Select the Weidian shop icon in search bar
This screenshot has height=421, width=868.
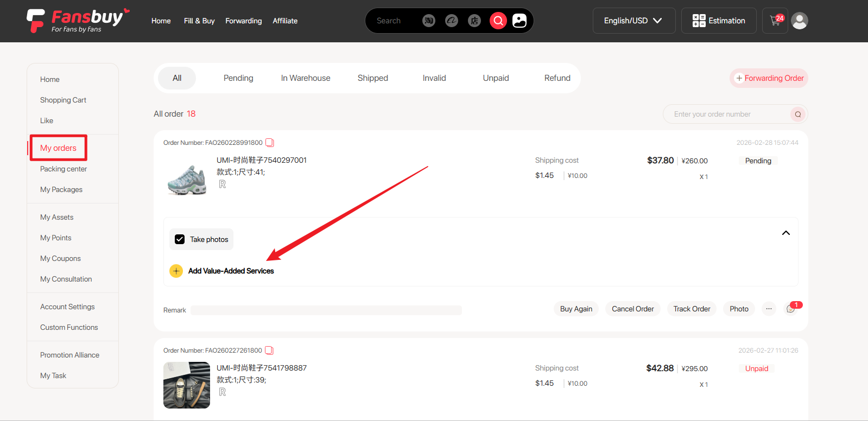click(x=474, y=21)
